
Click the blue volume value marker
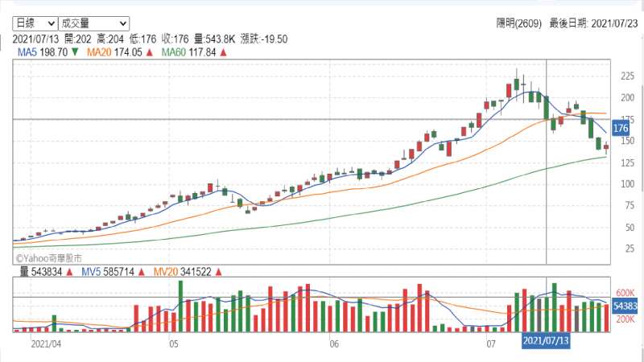pos(625,306)
